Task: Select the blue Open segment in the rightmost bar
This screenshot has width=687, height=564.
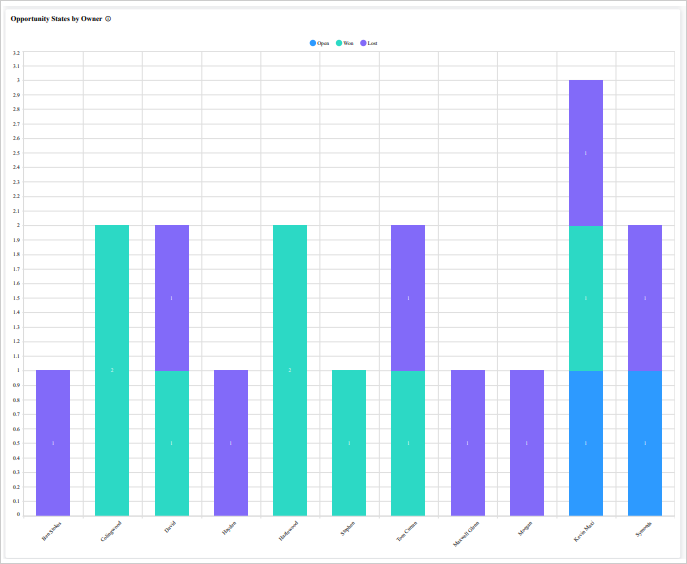Action: click(x=645, y=443)
